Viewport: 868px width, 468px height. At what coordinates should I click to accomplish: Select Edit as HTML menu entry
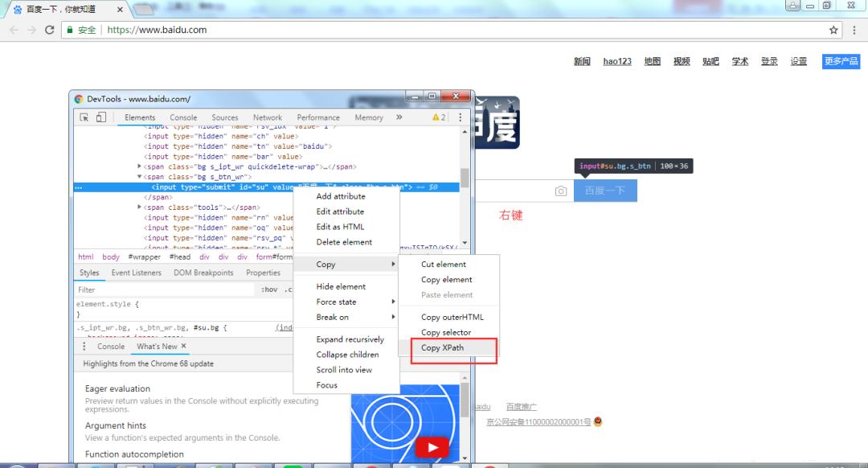(x=340, y=227)
